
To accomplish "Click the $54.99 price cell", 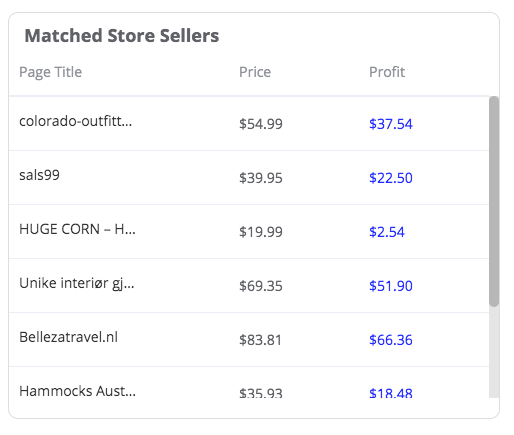I will [261, 124].
